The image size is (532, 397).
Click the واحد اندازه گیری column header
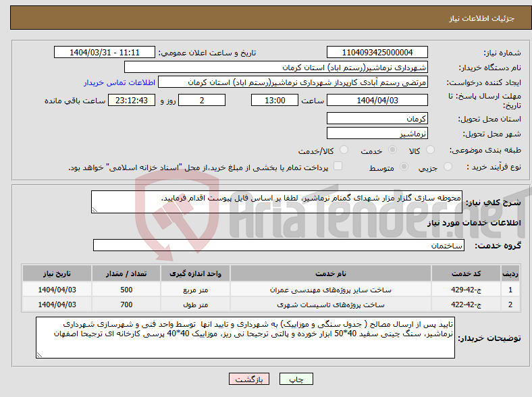point(195,273)
